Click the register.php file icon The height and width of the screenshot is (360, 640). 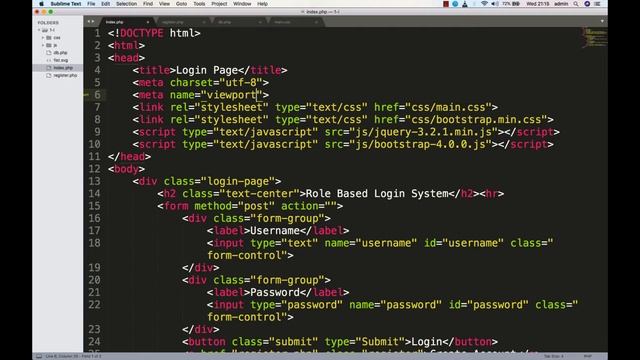[x=49, y=76]
